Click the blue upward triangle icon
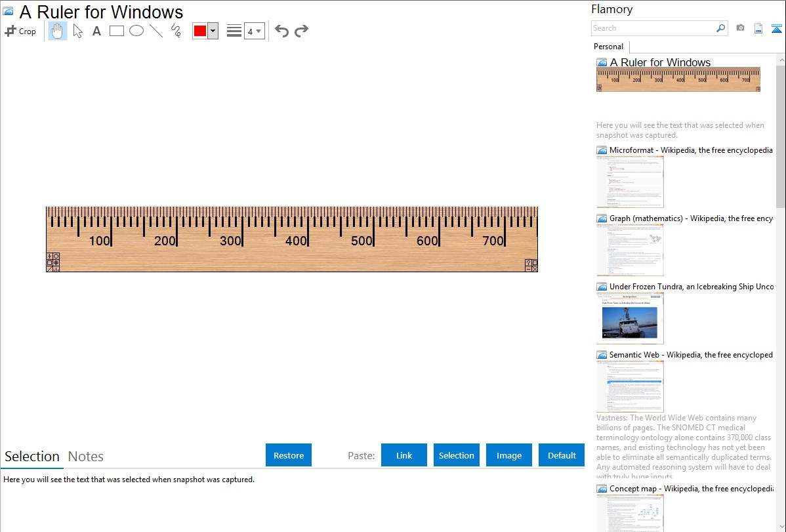Viewport: 786px width, 532px height. [776, 28]
